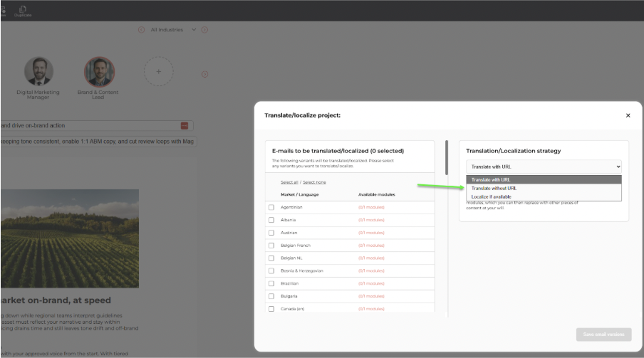Open the Translation/Localization strategy dropdown
This screenshot has width=644, height=358.
pyautogui.click(x=544, y=167)
